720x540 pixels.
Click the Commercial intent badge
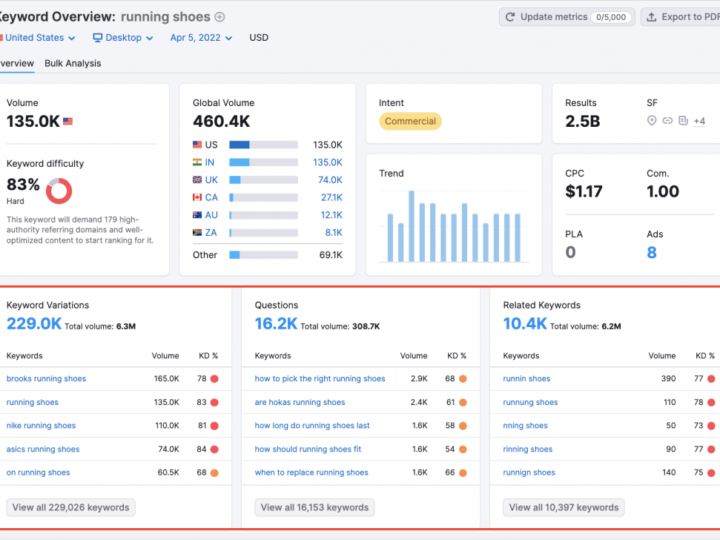coord(410,121)
